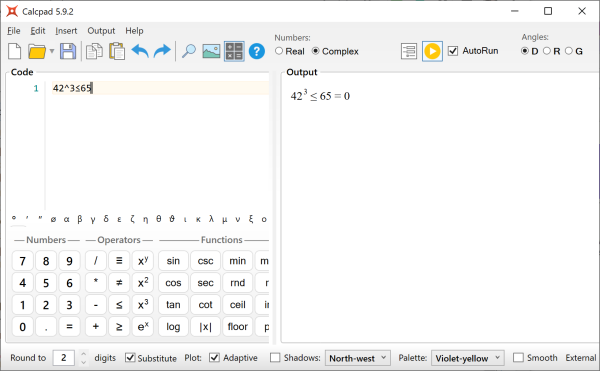Click the Paste clipboard icon

117,51
